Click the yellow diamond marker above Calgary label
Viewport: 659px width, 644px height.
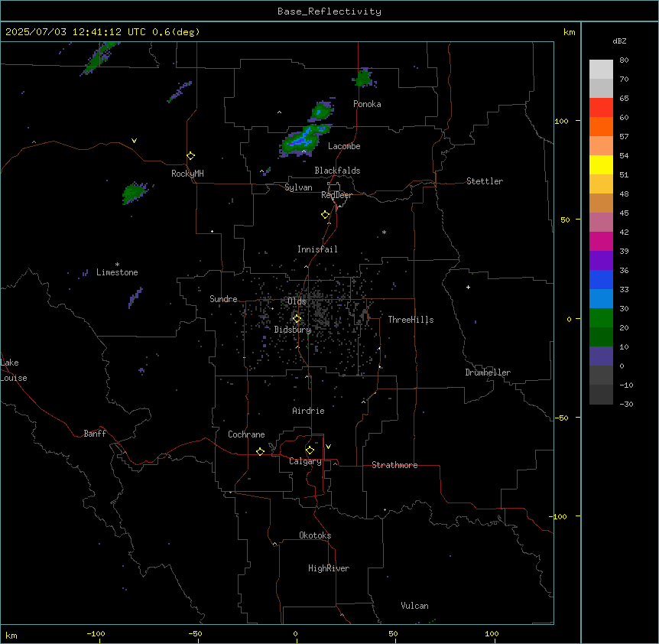click(310, 450)
